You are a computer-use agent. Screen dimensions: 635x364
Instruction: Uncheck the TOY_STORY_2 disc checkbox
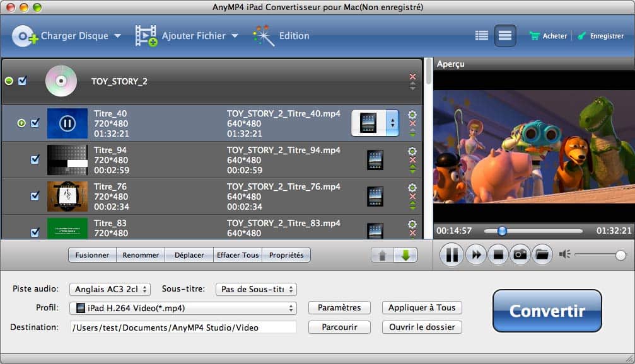click(x=23, y=81)
